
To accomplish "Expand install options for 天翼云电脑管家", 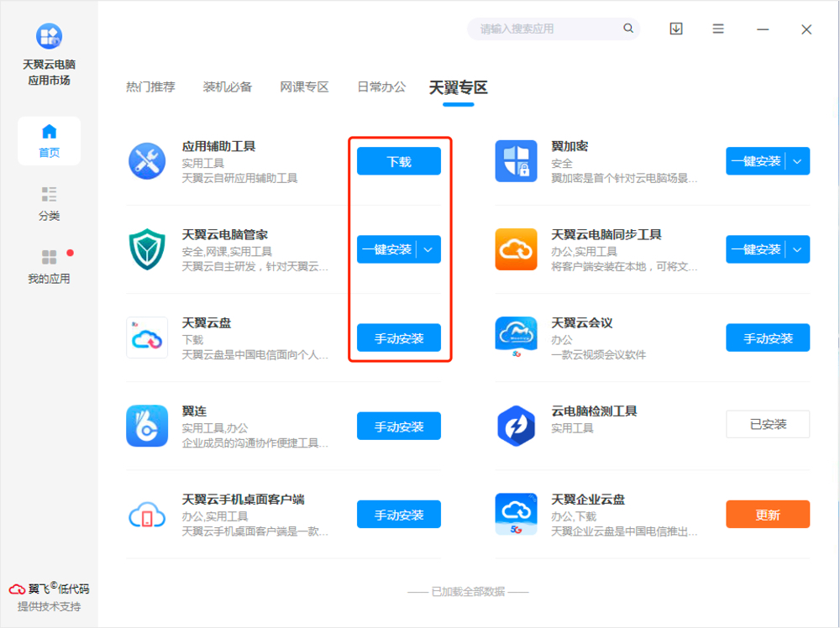I will (x=428, y=249).
